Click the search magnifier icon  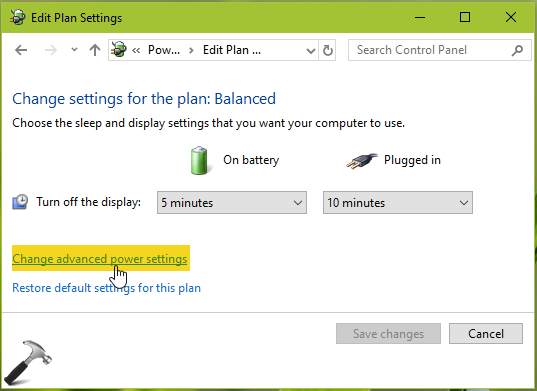pos(517,50)
